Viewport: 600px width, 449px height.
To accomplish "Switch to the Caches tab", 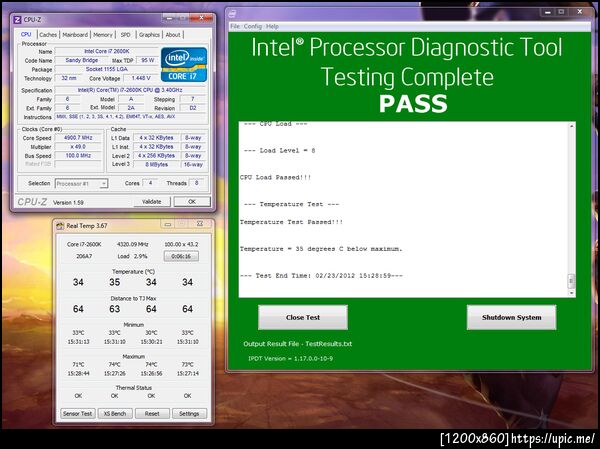I will 48,35.
